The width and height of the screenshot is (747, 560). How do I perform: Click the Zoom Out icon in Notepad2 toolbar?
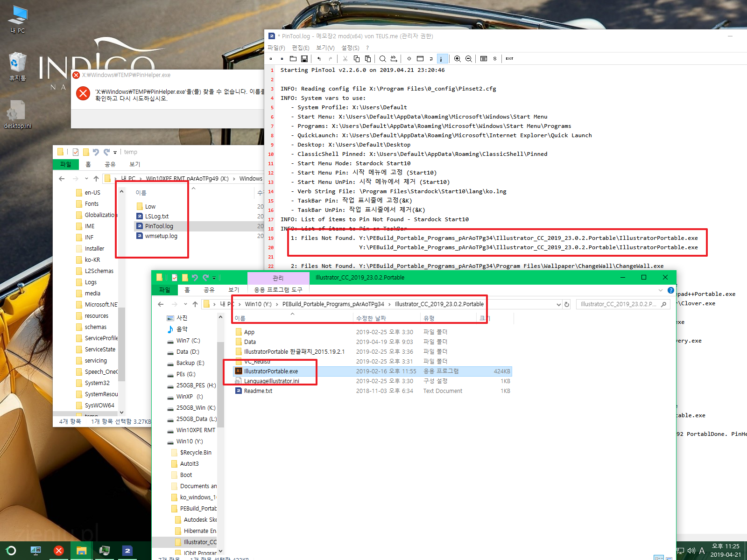click(x=469, y=59)
